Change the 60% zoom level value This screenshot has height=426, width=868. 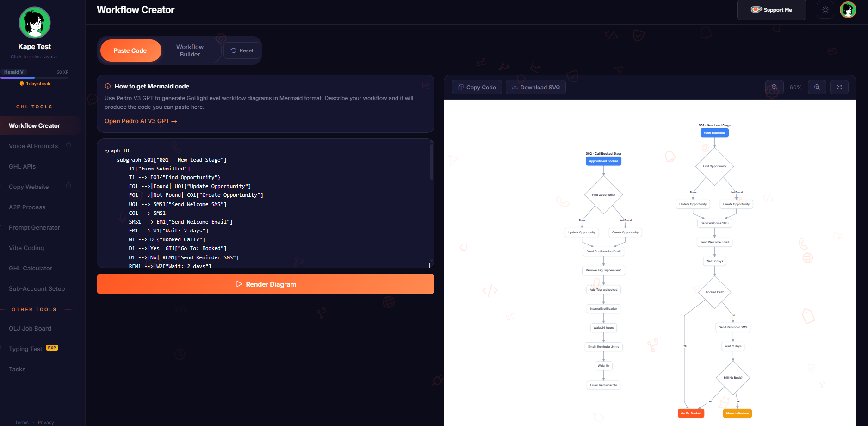tap(795, 87)
